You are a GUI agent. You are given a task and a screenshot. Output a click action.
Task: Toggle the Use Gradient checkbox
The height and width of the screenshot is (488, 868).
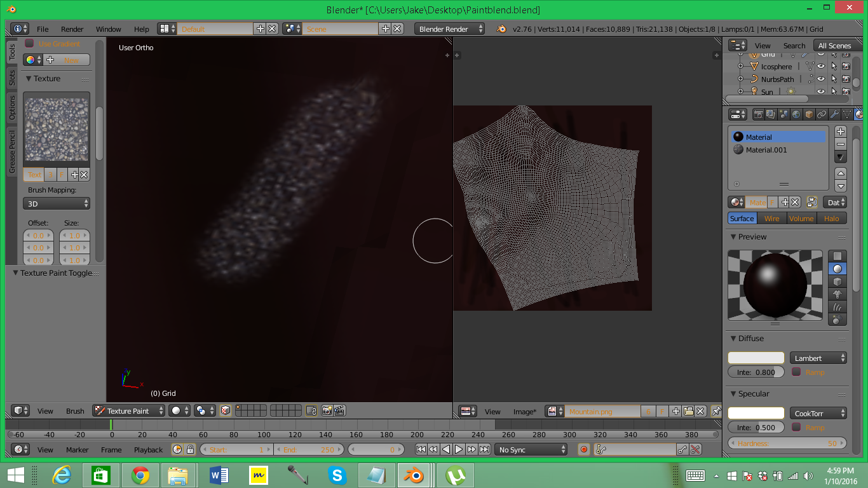coord(29,43)
